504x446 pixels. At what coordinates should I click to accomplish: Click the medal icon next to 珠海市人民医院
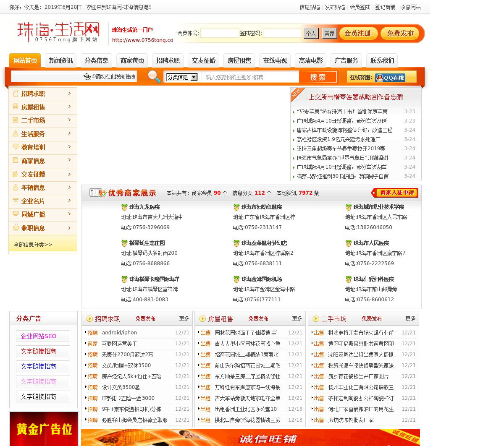349,243
